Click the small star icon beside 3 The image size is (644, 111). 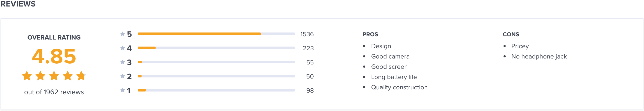tap(123, 62)
